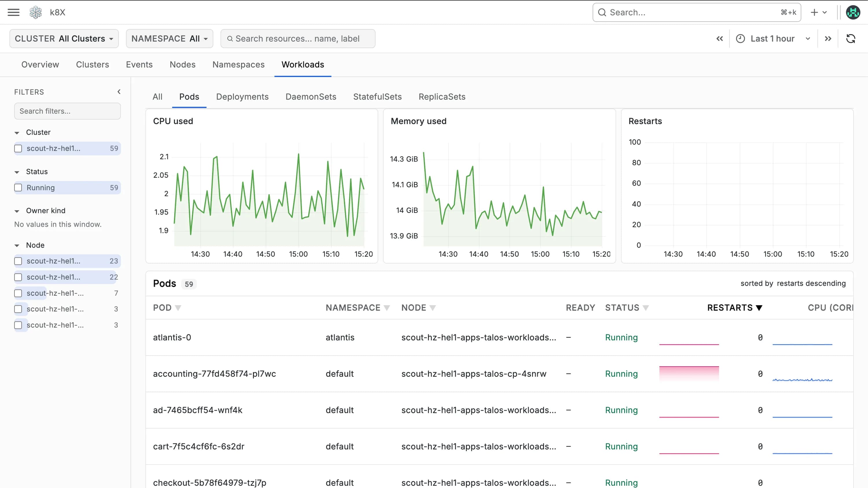Screen dimensions: 868x488
Task: Check the node filter with count 23
Action: (18, 261)
